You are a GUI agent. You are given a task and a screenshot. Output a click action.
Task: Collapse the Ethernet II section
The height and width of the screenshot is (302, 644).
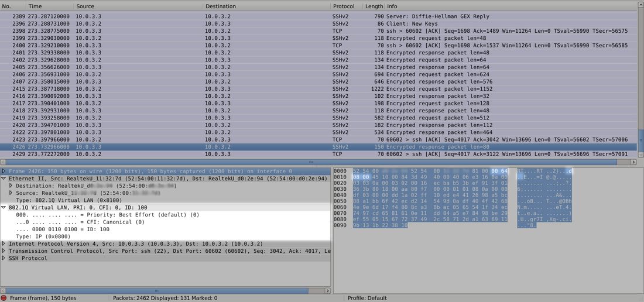pos(4,179)
